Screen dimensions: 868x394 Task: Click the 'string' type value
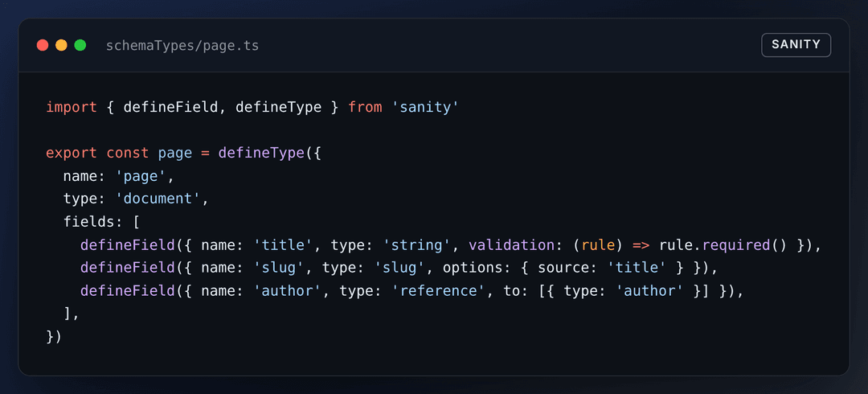click(x=416, y=245)
